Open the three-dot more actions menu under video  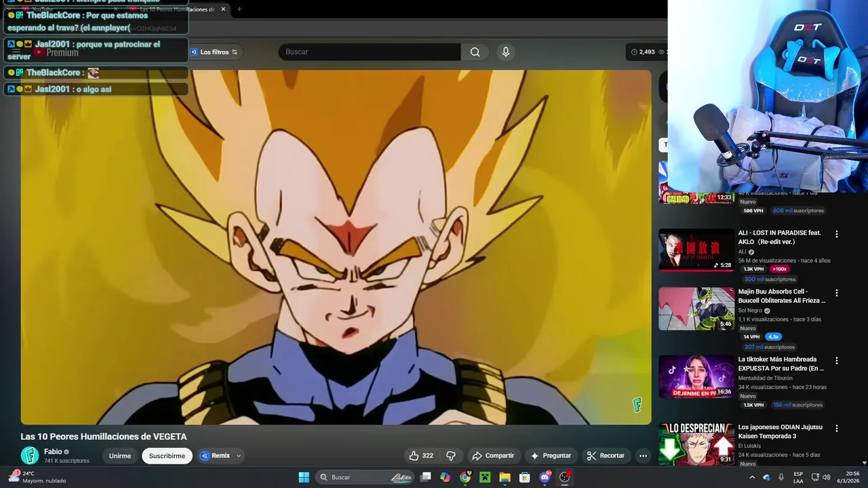(x=643, y=455)
